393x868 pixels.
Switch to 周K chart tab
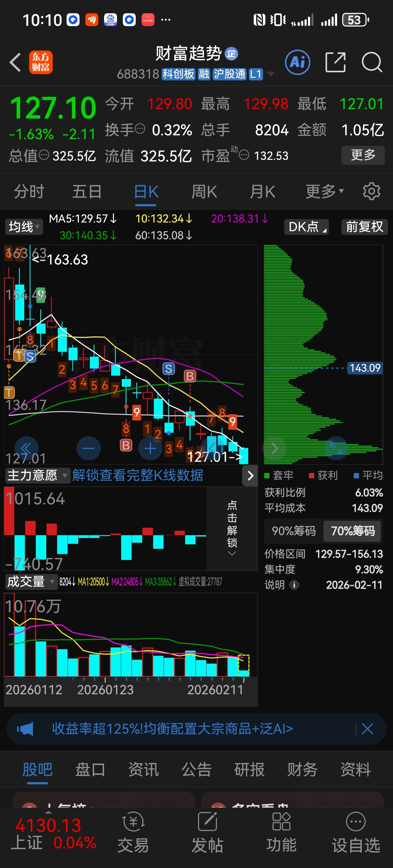204,191
